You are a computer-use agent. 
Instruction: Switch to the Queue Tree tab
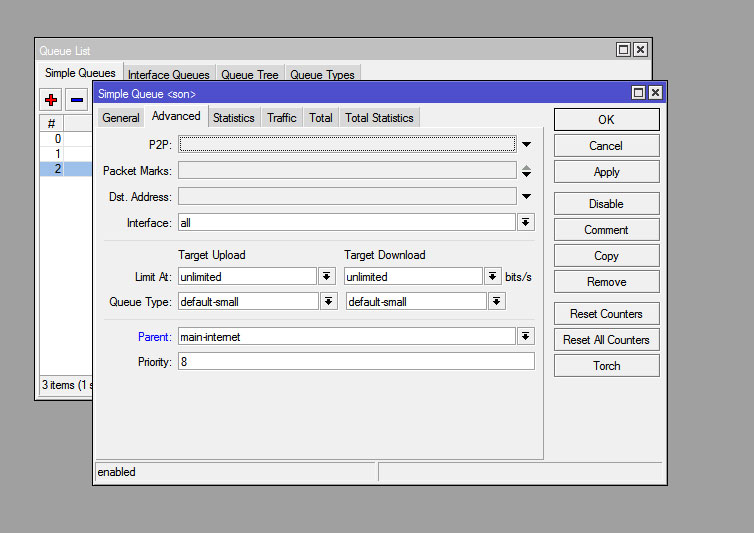[x=250, y=75]
